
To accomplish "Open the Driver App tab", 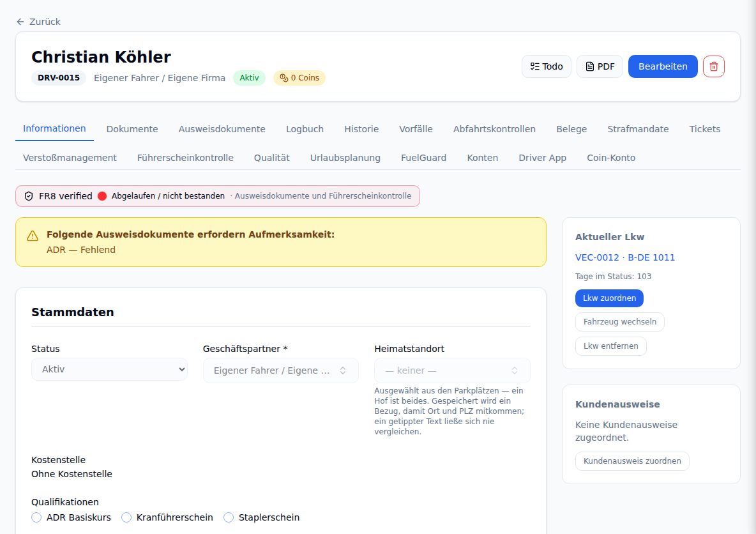I will [542, 158].
